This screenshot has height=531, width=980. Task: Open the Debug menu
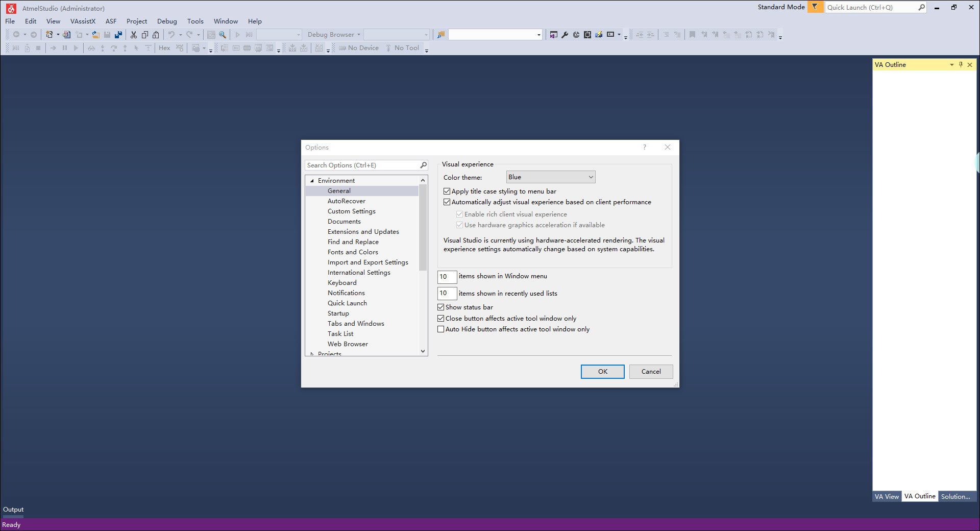167,21
